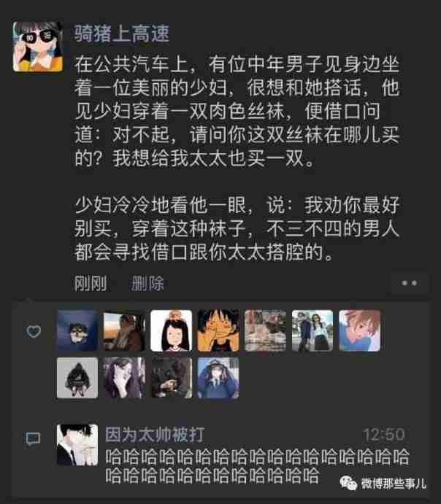Open commenter name 因为太帅被打
Screen dimensions: 441x504
pos(155,434)
